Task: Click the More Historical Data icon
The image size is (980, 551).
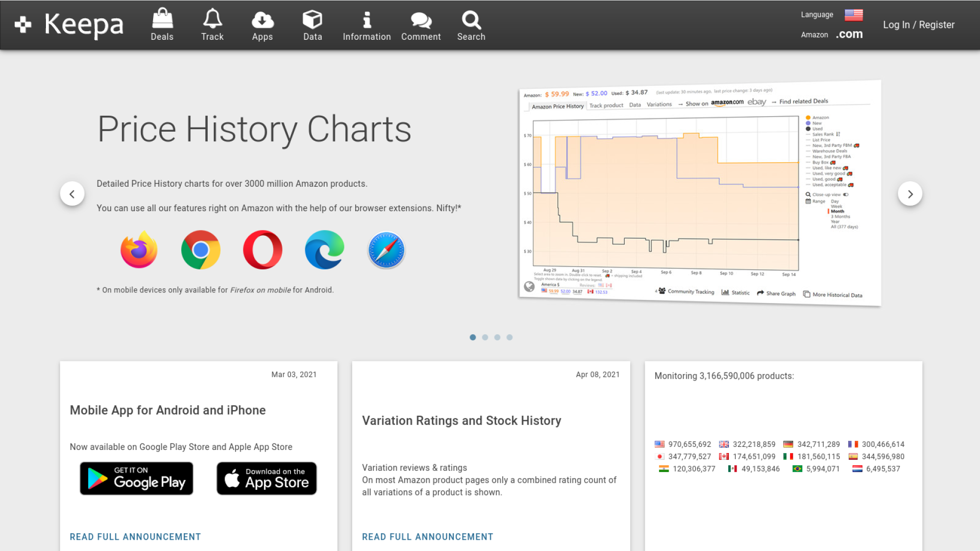Action: click(807, 294)
